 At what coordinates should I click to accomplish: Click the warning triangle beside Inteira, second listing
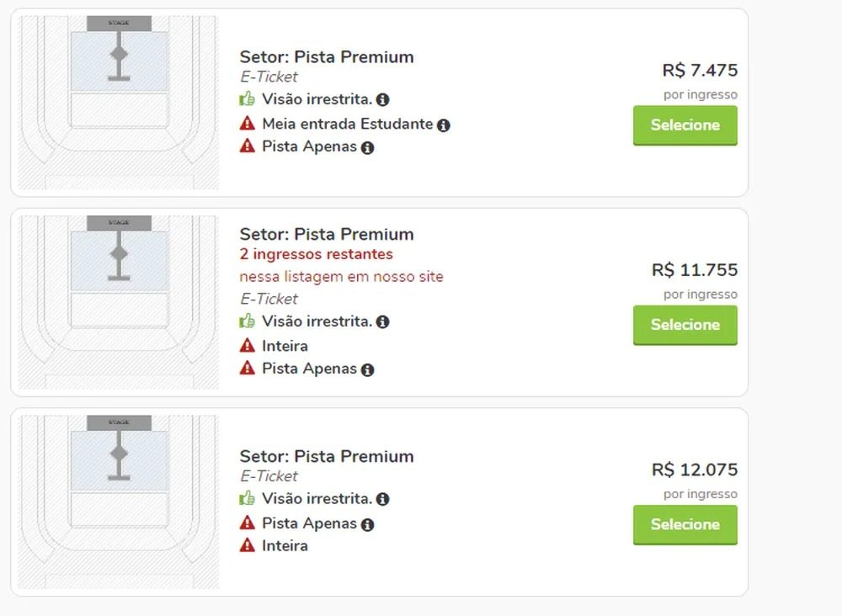[246, 345]
